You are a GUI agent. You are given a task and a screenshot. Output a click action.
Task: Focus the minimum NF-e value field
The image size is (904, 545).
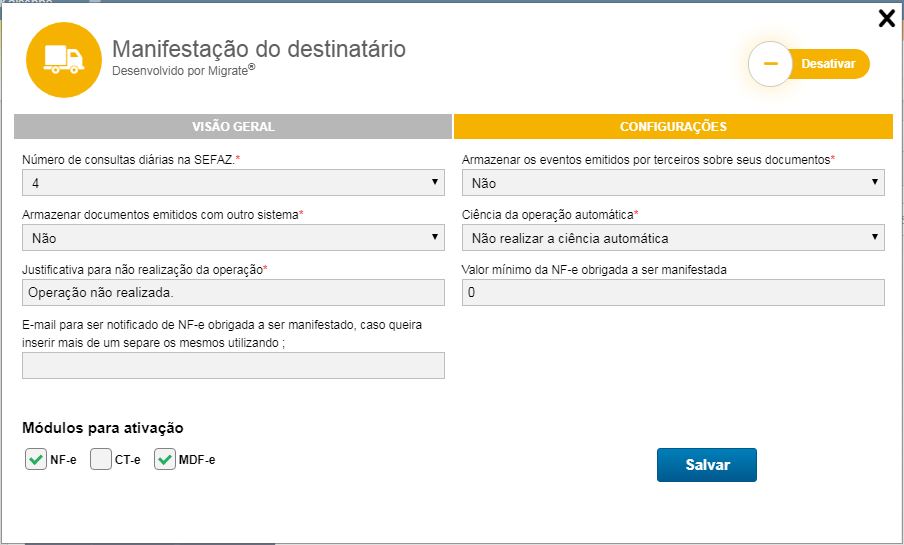tap(673, 292)
